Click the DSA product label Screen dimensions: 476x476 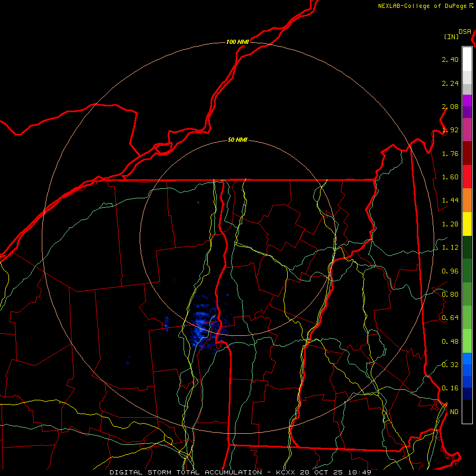(465, 32)
